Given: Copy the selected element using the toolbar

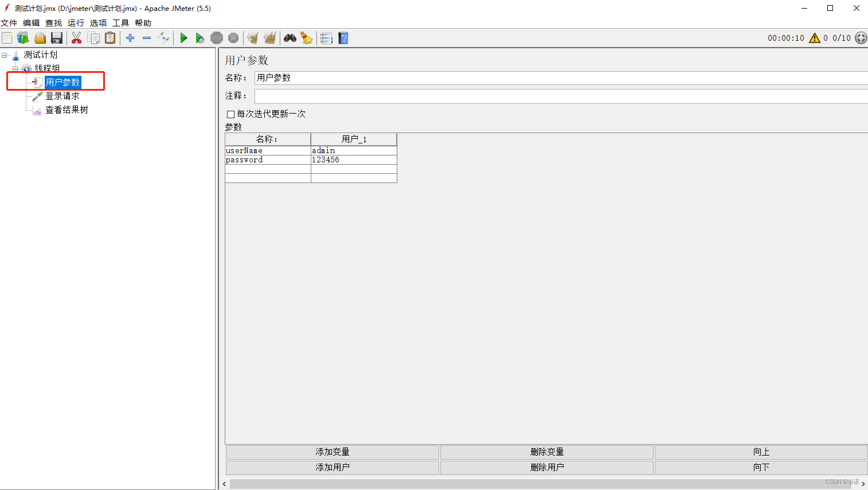Looking at the screenshot, I should point(93,38).
